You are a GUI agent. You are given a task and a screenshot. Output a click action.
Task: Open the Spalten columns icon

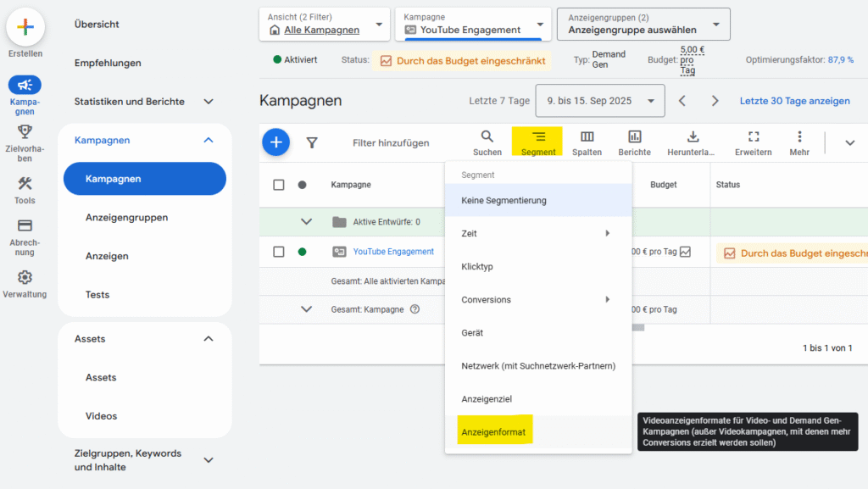tap(587, 136)
